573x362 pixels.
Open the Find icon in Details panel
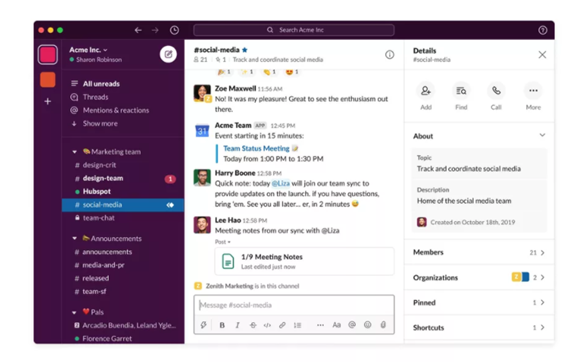coord(461,91)
